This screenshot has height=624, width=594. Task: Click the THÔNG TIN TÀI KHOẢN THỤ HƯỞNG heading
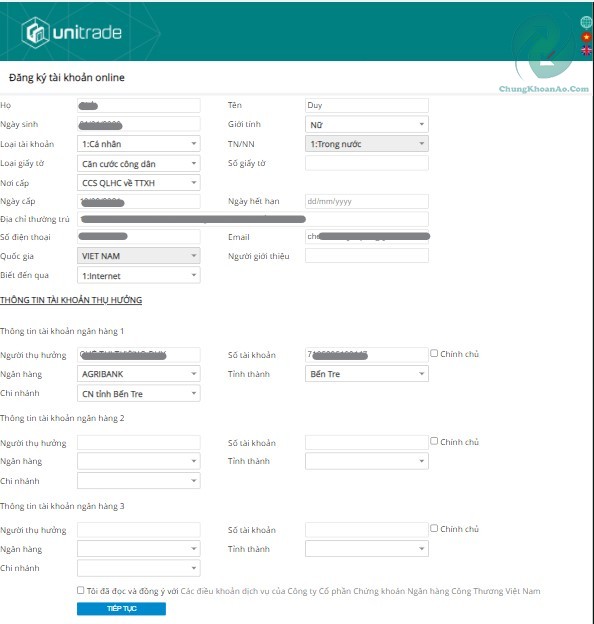pos(71,300)
